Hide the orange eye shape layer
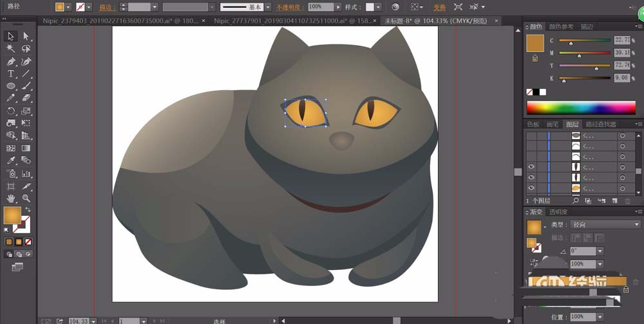This screenshot has width=644, height=324. coord(531,188)
